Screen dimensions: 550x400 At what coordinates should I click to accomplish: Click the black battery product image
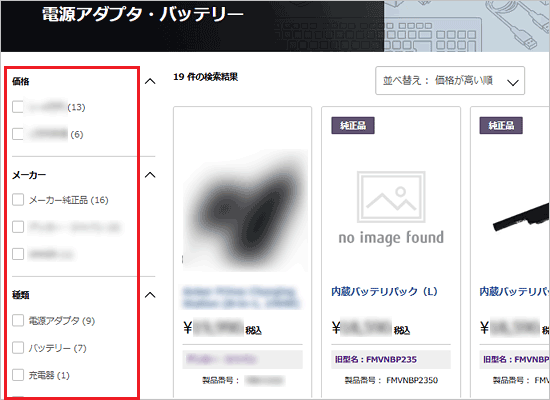pyautogui.click(x=521, y=218)
